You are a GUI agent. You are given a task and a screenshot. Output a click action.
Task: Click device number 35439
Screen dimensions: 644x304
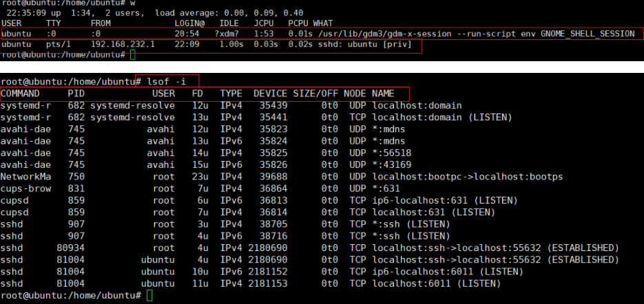click(273, 105)
